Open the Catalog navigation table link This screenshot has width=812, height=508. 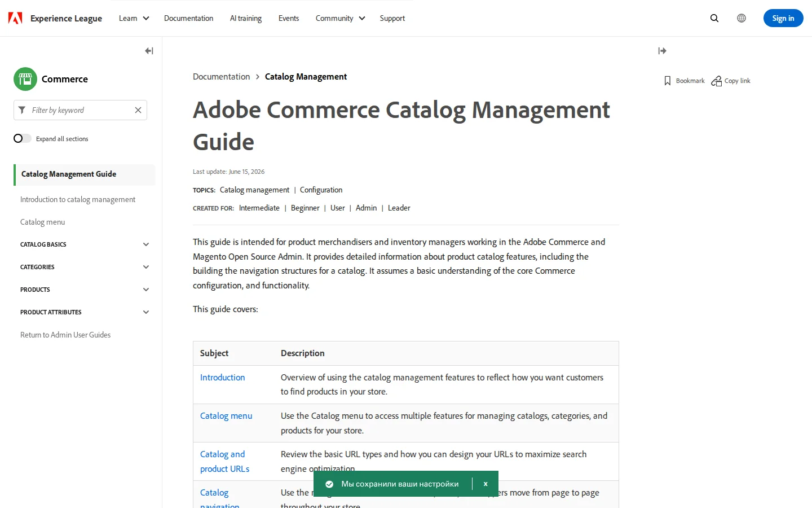pos(219,500)
